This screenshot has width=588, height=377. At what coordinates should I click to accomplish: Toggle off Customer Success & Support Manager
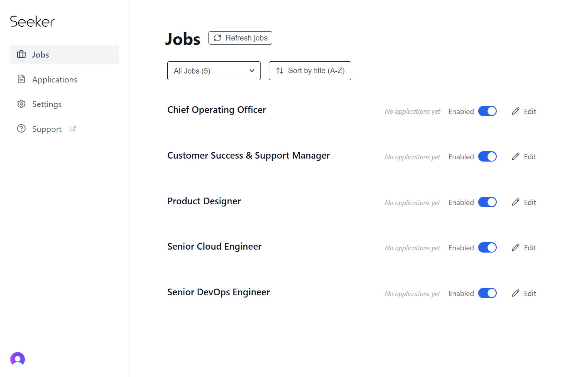487,156
